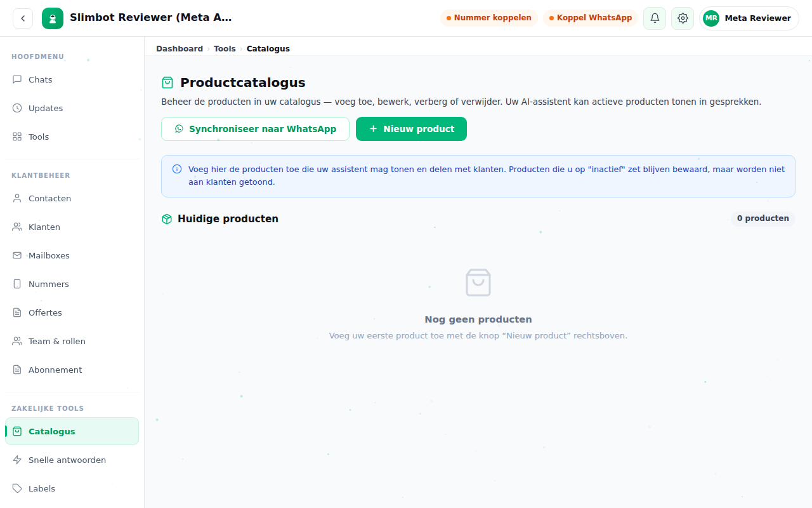Click the Dashboard breadcrumb link
The height and width of the screenshot is (508, 812).
[x=180, y=48]
